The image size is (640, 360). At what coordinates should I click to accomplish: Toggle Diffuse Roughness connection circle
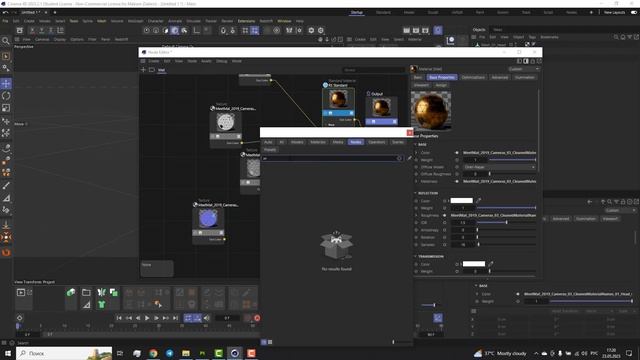coord(457,174)
